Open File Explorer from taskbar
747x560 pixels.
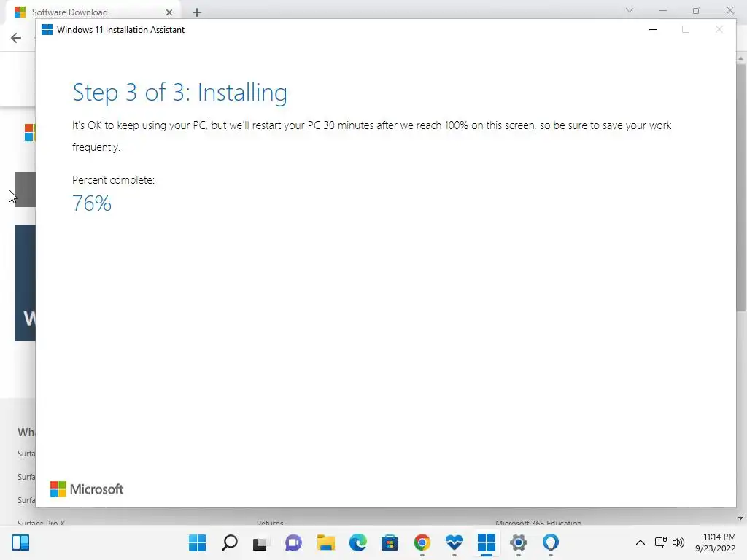pyautogui.click(x=326, y=542)
